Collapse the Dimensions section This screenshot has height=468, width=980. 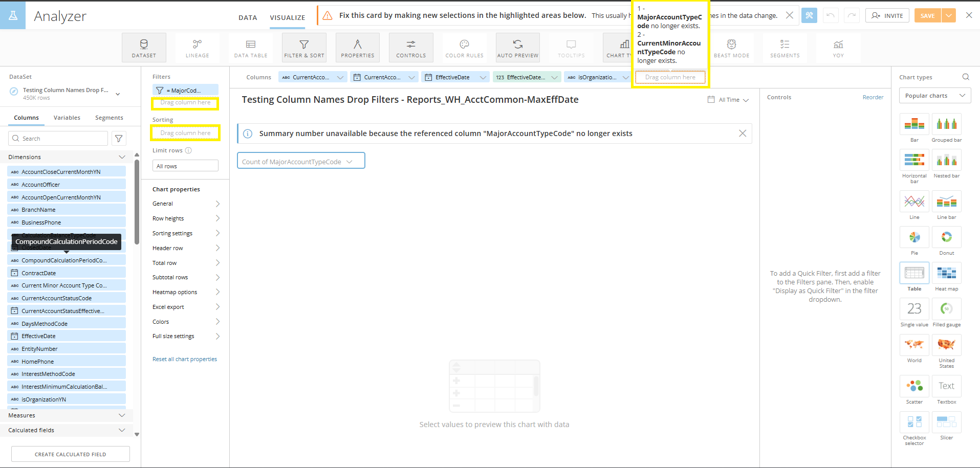click(x=122, y=157)
